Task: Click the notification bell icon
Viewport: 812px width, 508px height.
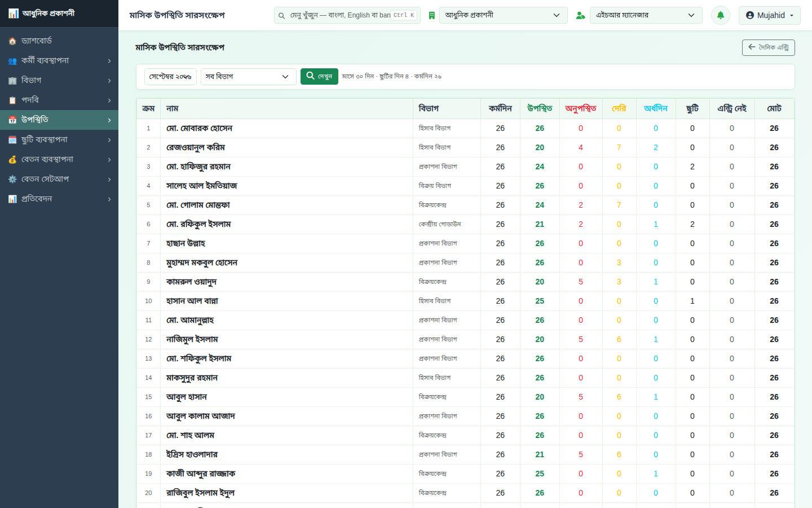Action: 721,15
